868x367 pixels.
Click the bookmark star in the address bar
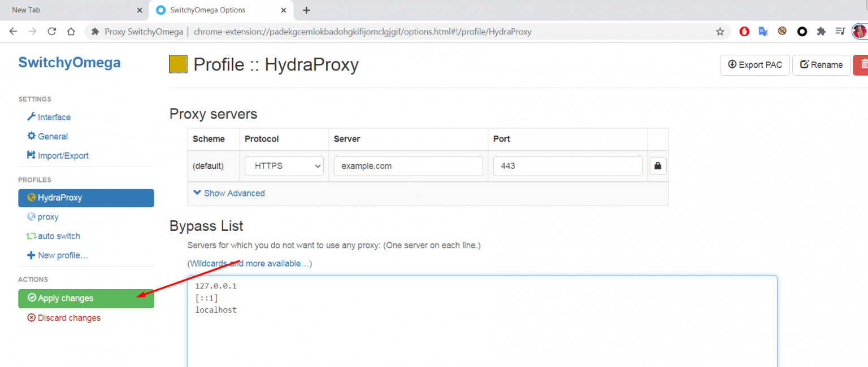coord(720,32)
